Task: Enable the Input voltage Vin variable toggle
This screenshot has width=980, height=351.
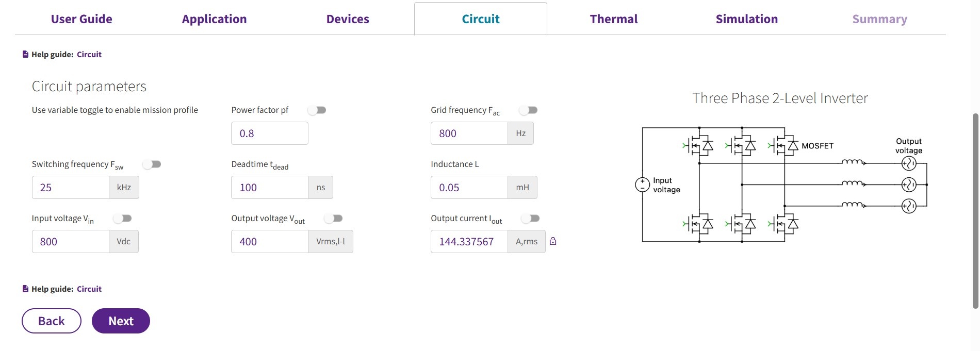Action: tap(123, 219)
